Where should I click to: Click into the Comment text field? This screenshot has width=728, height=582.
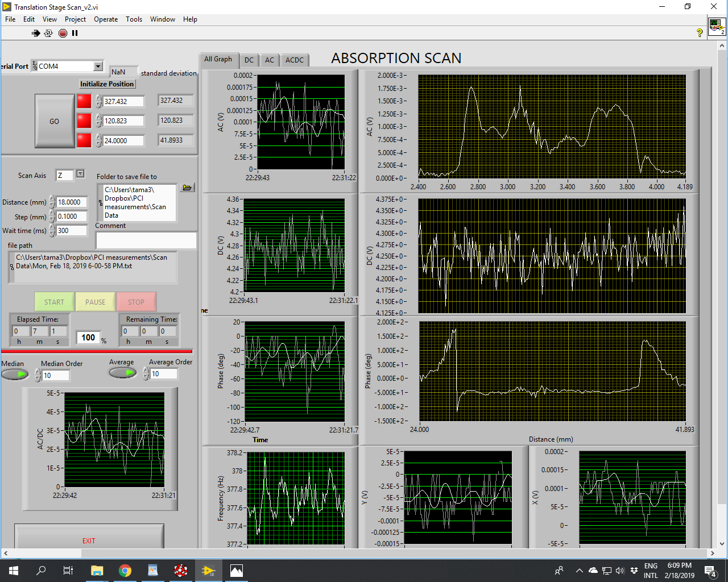click(146, 240)
